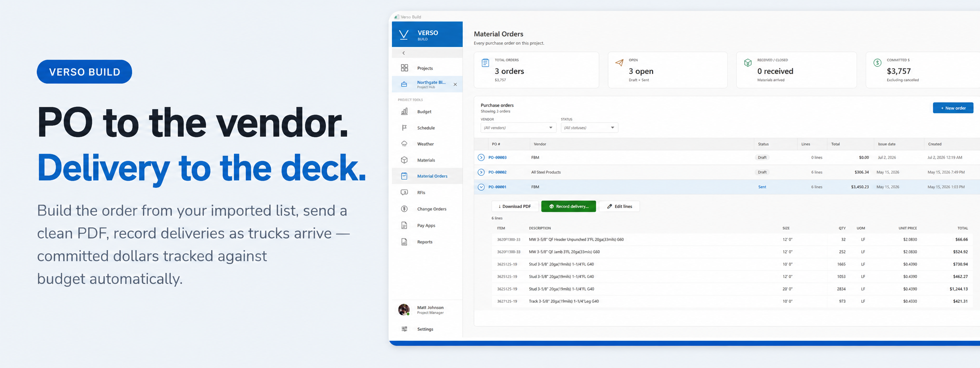This screenshot has width=980, height=368.
Task: Open the Settings sliders icon
Action: tap(404, 329)
